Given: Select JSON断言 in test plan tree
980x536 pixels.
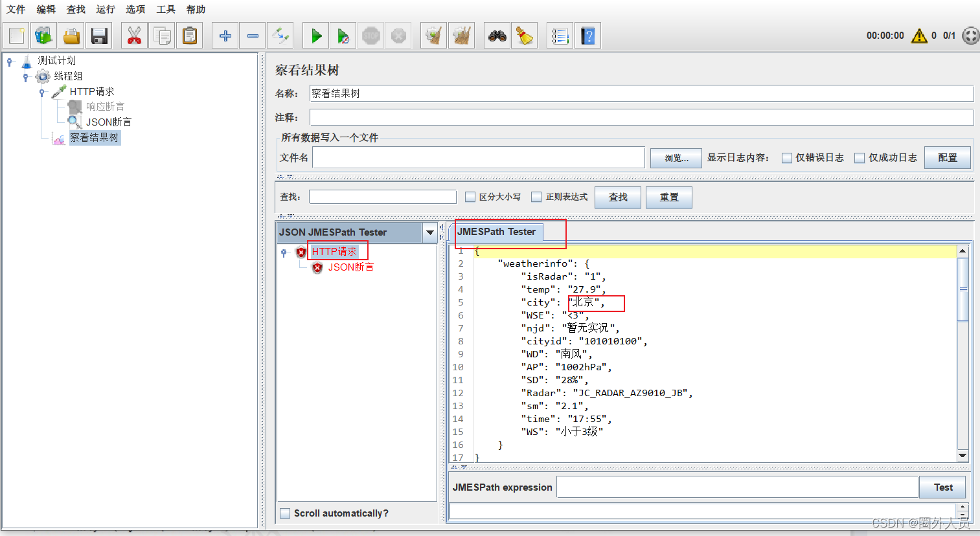Looking at the screenshot, I should tap(109, 122).
